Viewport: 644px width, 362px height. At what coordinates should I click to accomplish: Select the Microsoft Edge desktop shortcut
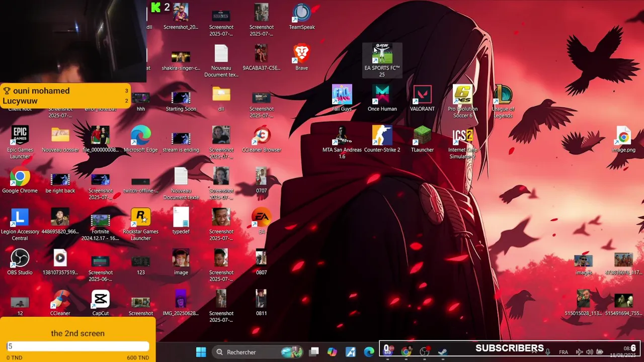pos(141,139)
